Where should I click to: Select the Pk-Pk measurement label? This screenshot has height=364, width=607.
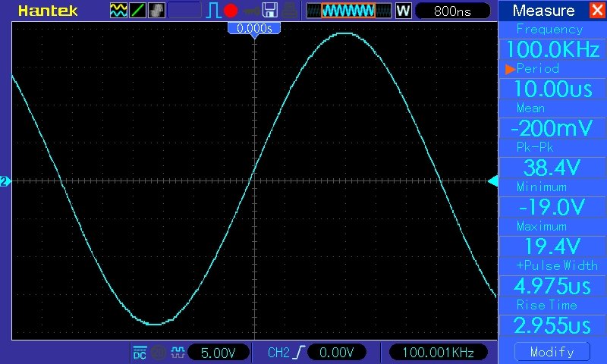pos(535,147)
